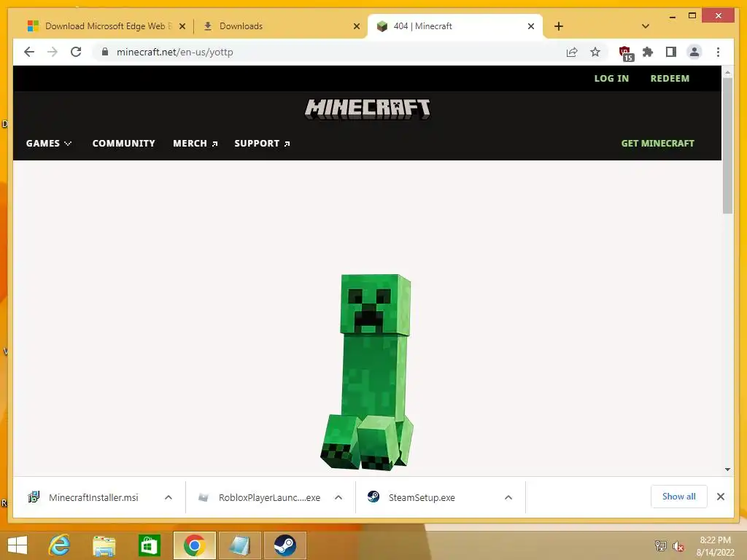Image resolution: width=747 pixels, height=560 pixels.
Task: Click the notepad-like taskbar app icon
Action: (x=239, y=545)
